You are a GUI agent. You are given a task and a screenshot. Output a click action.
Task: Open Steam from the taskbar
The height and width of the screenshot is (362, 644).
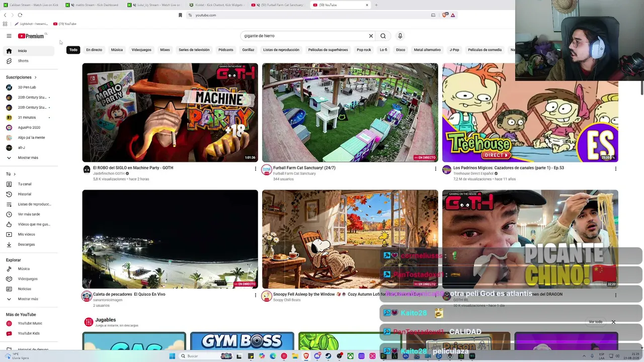pyautogui.click(x=328, y=356)
